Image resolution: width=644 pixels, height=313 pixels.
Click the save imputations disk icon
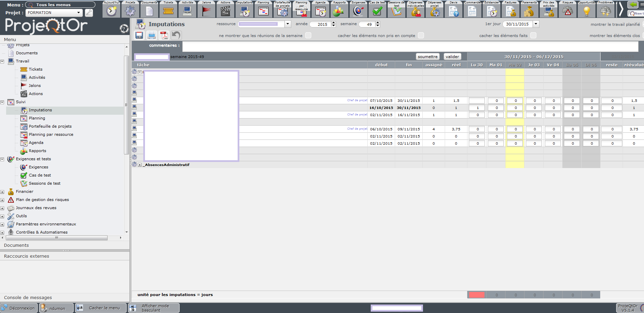point(139,35)
